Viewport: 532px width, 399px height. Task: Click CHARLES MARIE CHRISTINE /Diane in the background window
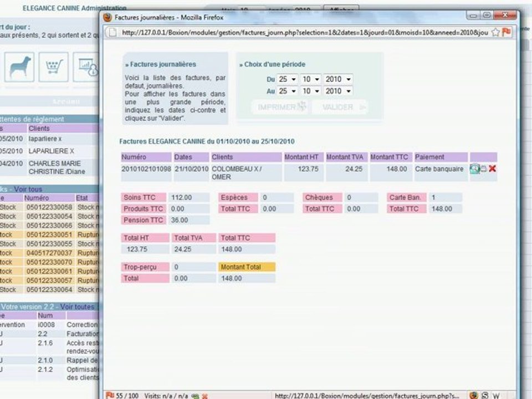tap(57, 167)
